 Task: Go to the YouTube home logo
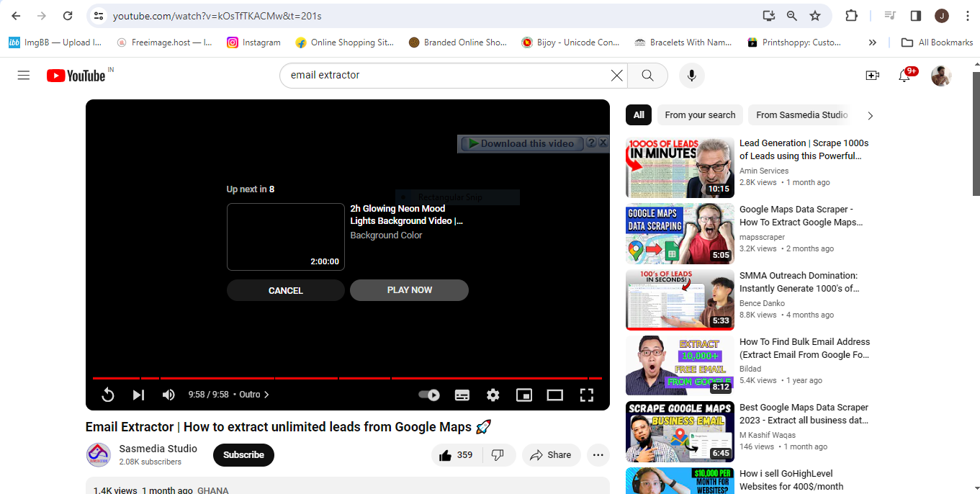point(76,76)
